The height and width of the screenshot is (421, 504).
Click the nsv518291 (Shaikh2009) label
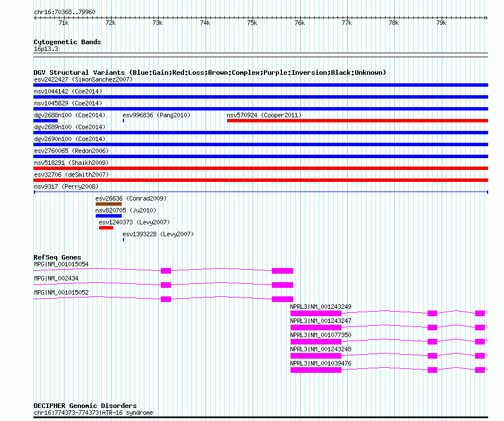point(71,163)
